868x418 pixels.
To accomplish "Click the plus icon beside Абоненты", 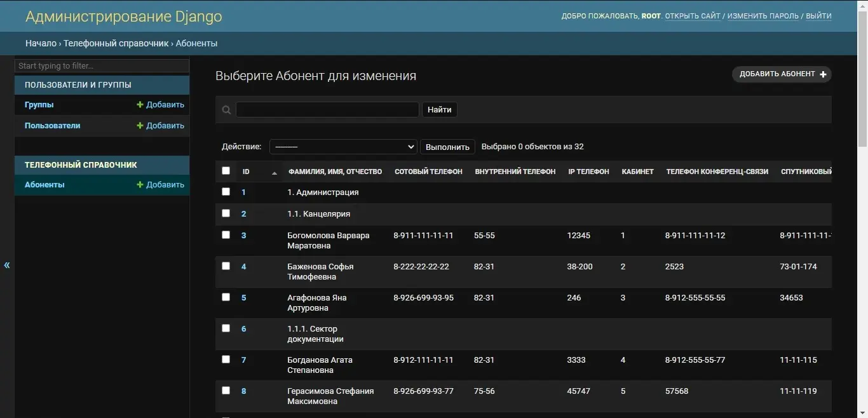I will 140,185.
